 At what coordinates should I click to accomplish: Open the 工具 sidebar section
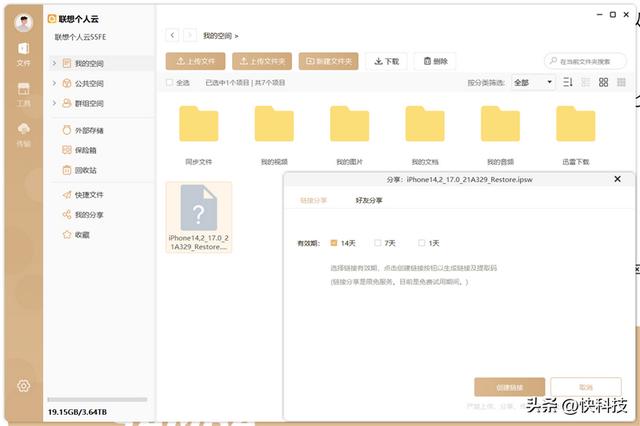pos(23,94)
